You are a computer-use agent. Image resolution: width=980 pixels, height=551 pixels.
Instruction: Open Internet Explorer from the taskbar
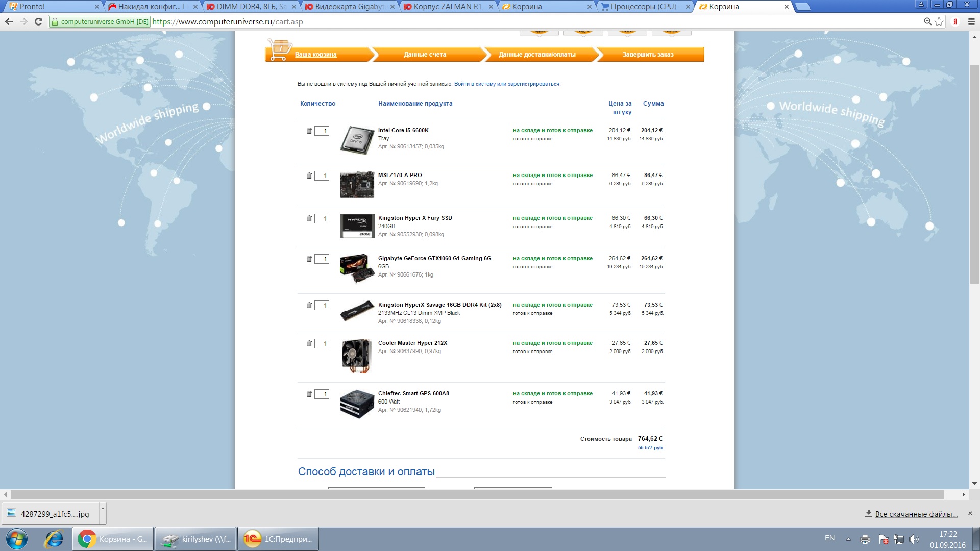(x=54, y=539)
